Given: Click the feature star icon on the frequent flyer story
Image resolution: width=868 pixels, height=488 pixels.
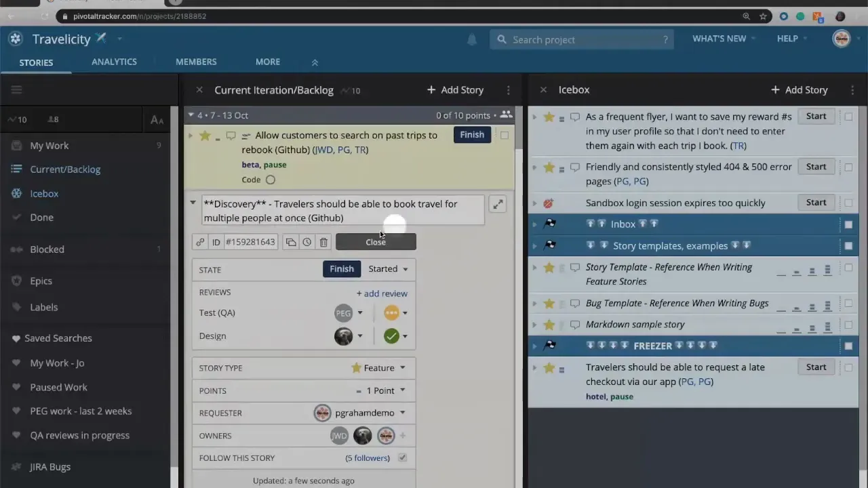Looking at the screenshot, I should (x=549, y=116).
